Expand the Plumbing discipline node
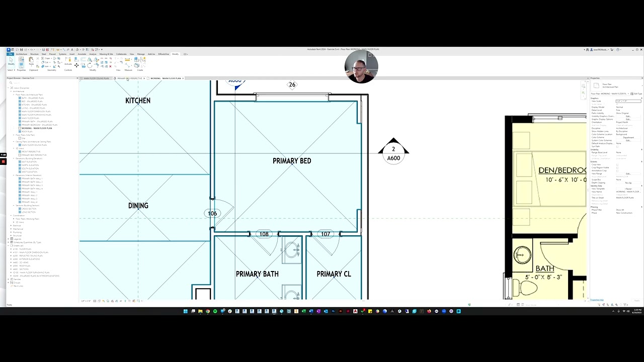The image size is (644, 362). (11, 232)
